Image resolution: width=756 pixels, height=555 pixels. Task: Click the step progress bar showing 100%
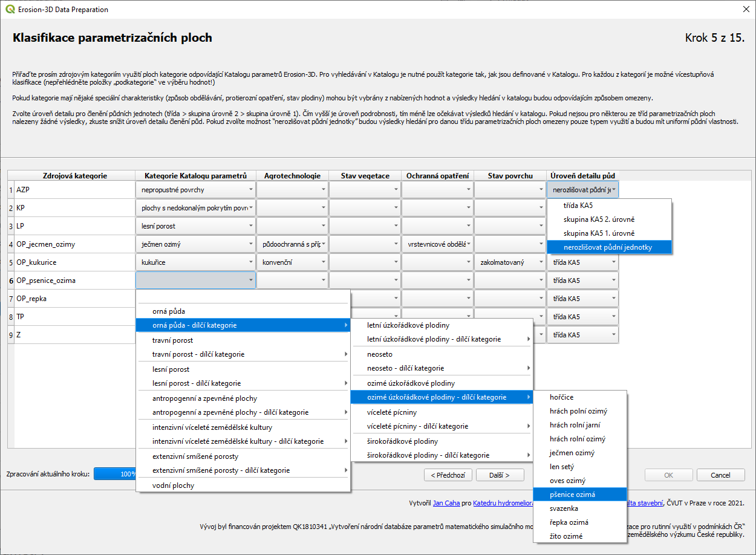pyautogui.click(x=115, y=474)
